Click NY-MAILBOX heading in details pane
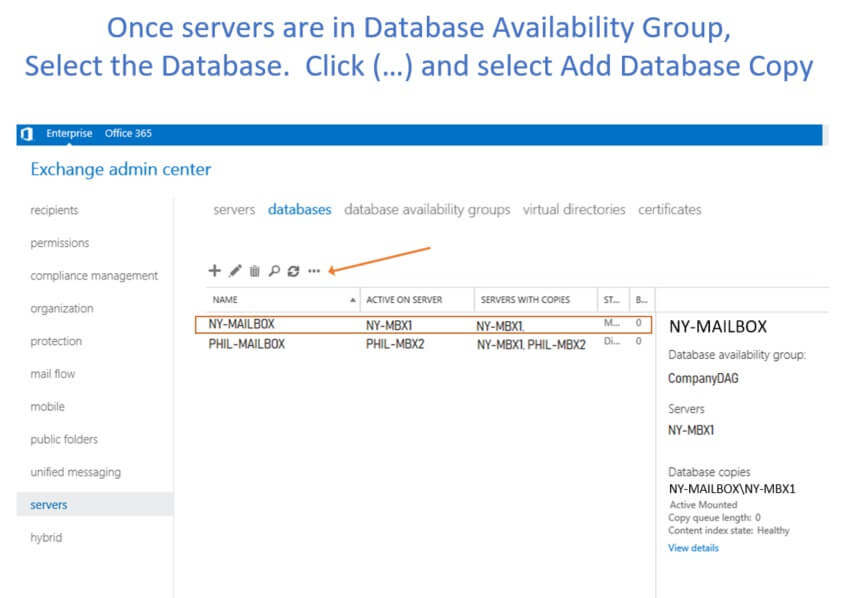The width and height of the screenshot is (842, 598). [x=718, y=326]
